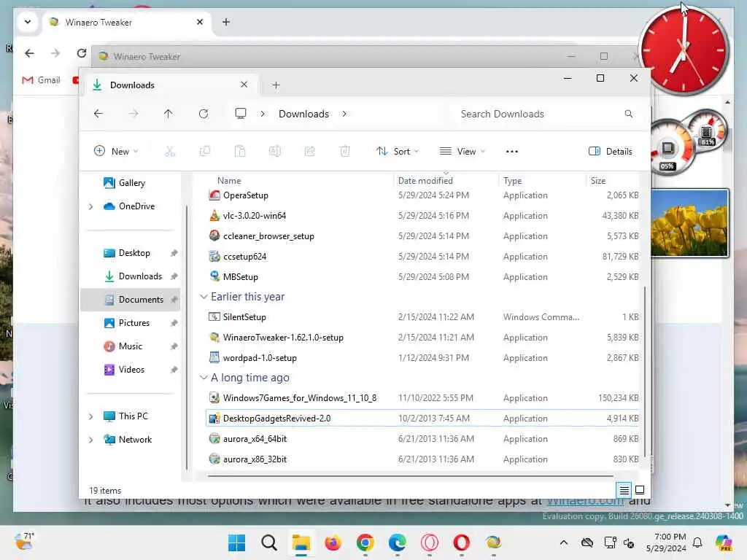Open Pictures in navigation pane

[x=134, y=323]
